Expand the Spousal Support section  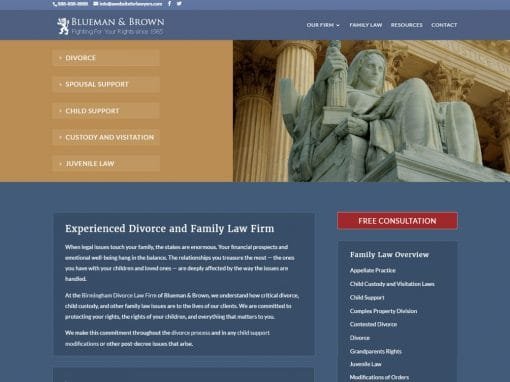click(106, 84)
